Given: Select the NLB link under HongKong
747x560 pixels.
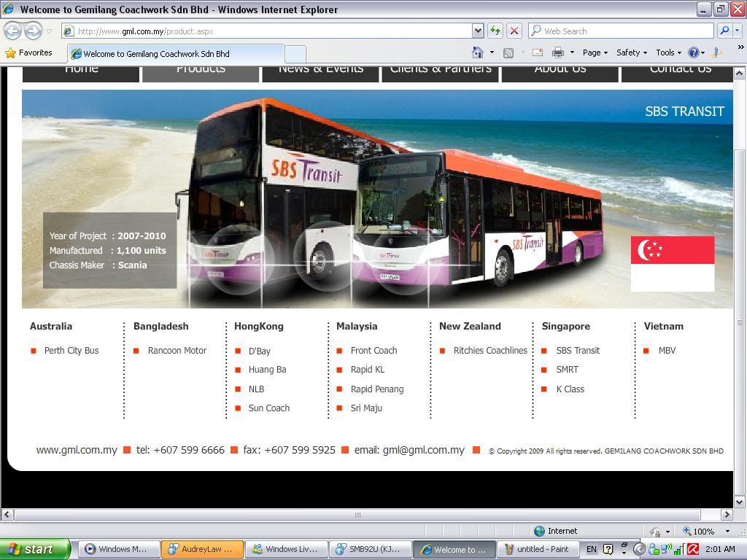Looking at the screenshot, I should [256, 389].
